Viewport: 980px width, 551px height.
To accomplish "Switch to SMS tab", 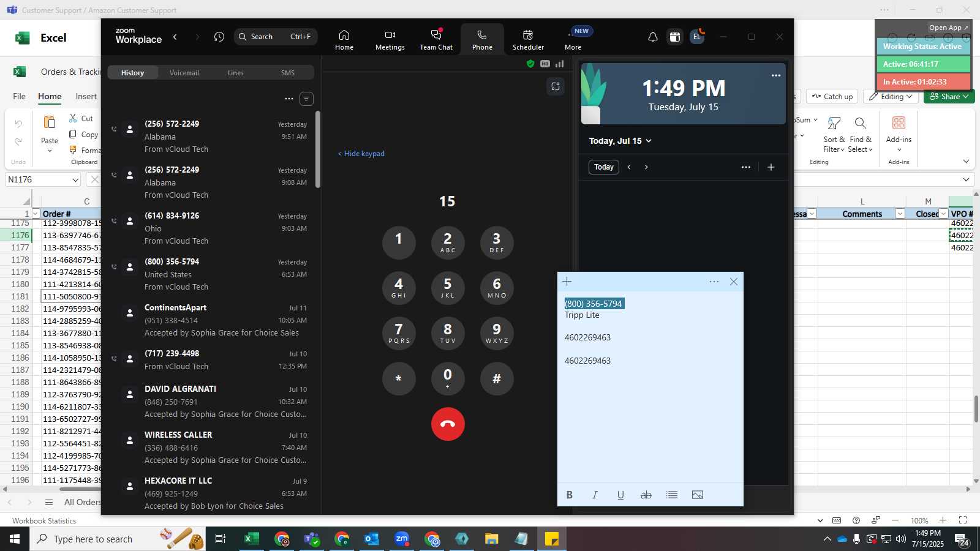I will (288, 73).
